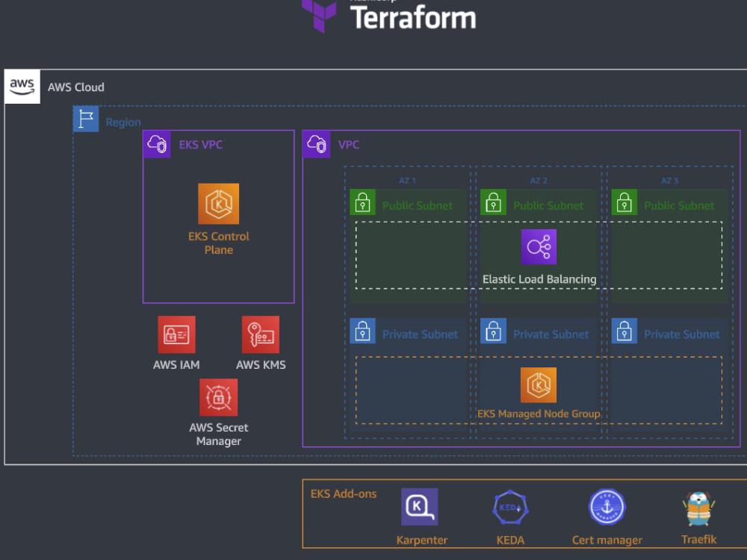Screen dimensions: 747x560
Task: Select the Traefik mascot icon
Action: 698,506
